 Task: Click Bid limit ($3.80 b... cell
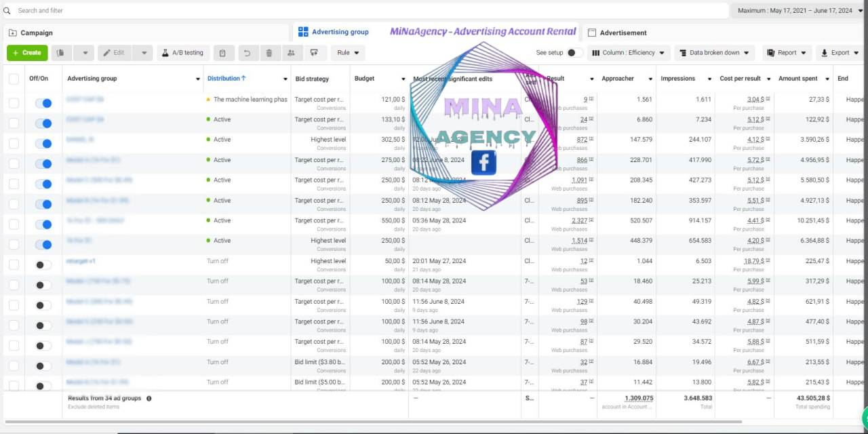[320, 362]
